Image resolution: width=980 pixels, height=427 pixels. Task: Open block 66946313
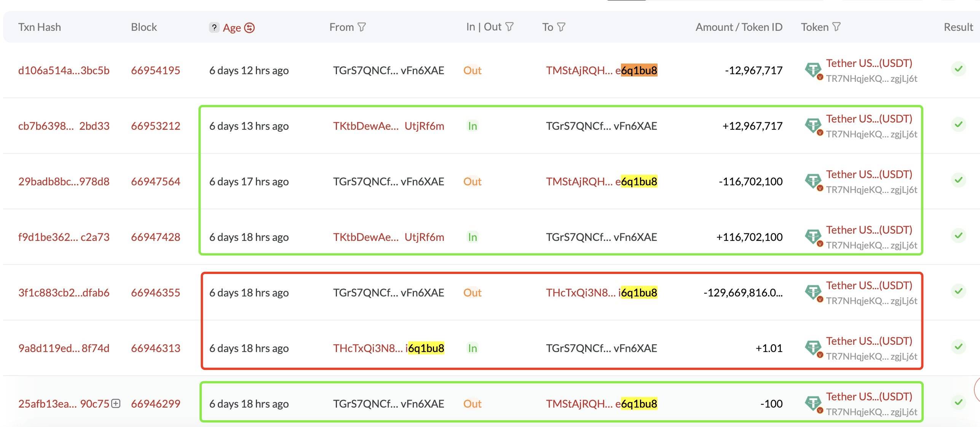(x=156, y=348)
